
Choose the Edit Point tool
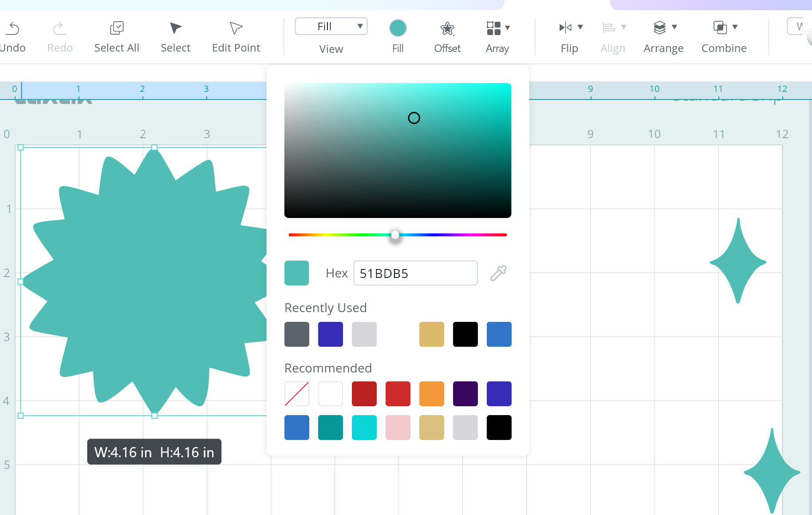pos(236,28)
